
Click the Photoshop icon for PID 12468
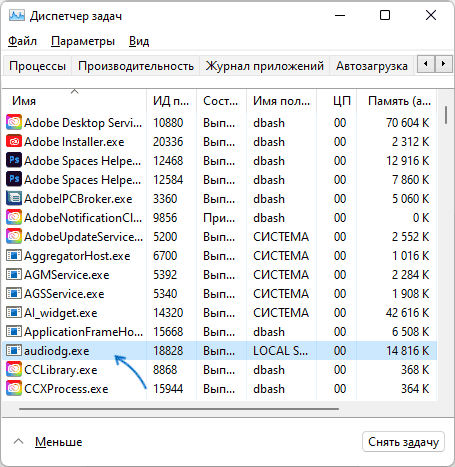coord(14,160)
